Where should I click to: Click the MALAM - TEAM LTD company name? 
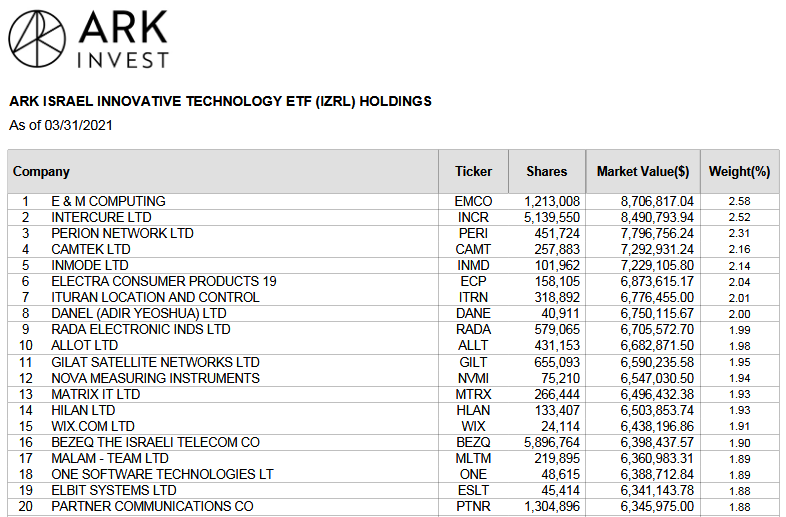(110, 458)
